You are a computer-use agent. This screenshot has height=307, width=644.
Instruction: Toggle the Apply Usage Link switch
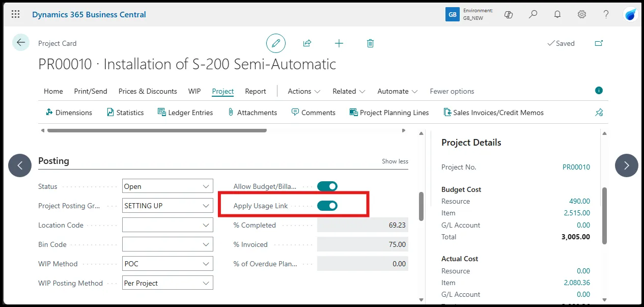(327, 206)
